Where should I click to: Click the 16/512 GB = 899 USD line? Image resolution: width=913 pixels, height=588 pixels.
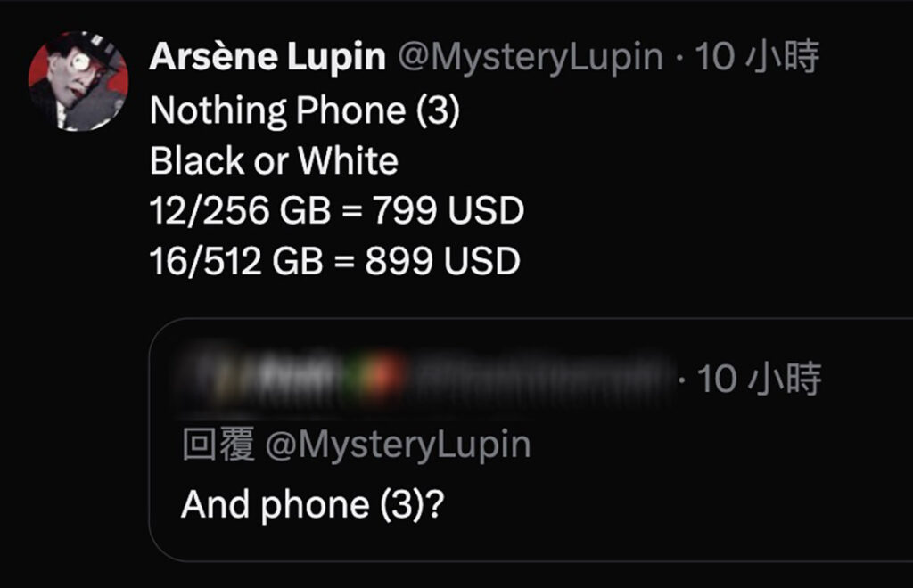(335, 261)
